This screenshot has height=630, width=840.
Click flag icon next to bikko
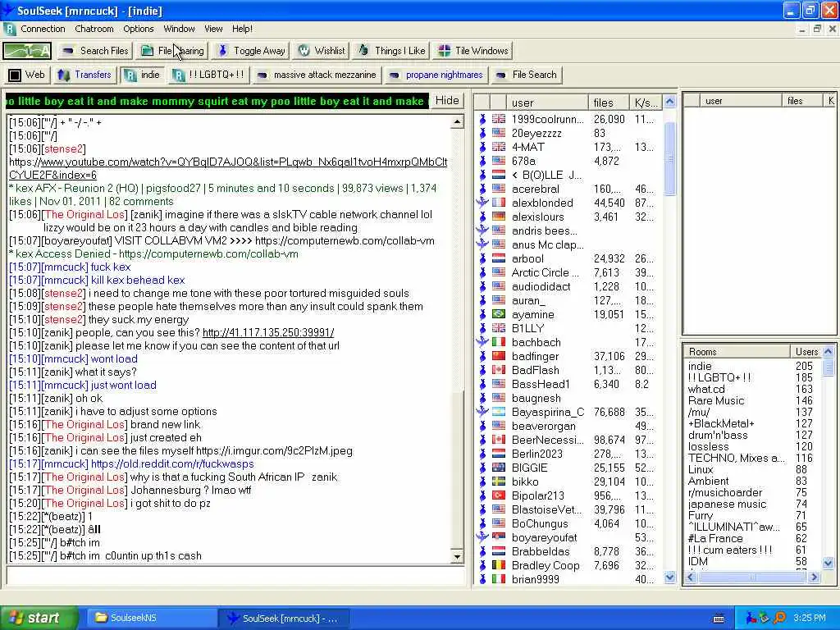click(x=499, y=481)
